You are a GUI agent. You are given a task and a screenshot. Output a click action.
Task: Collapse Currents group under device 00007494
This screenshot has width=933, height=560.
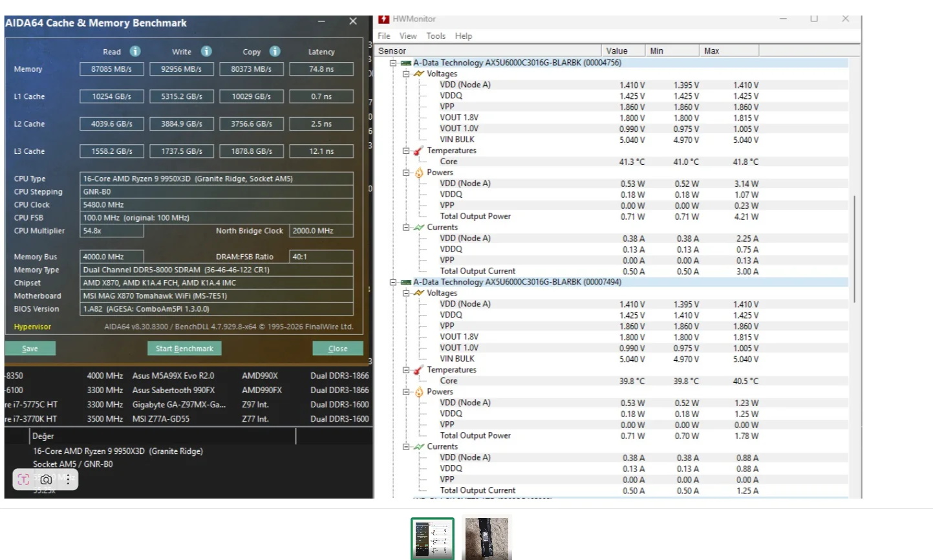click(406, 447)
